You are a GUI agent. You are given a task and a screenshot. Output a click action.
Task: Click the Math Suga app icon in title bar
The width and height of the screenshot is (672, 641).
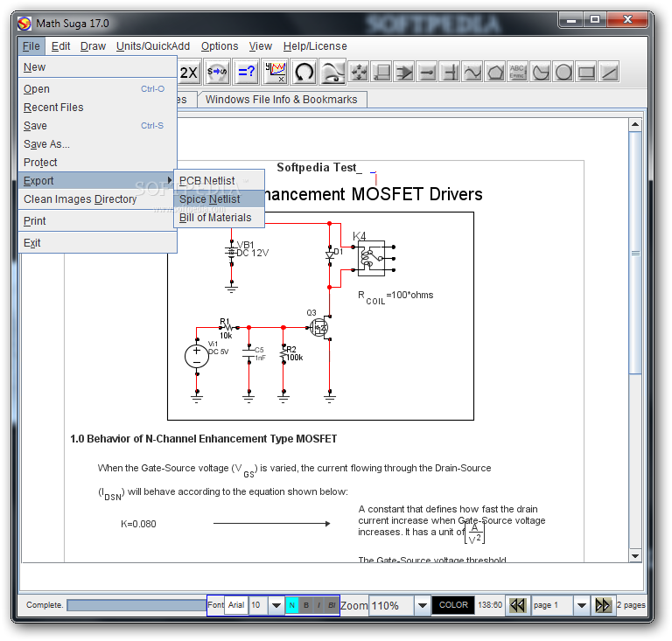pyautogui.click(x=24, y=23)
